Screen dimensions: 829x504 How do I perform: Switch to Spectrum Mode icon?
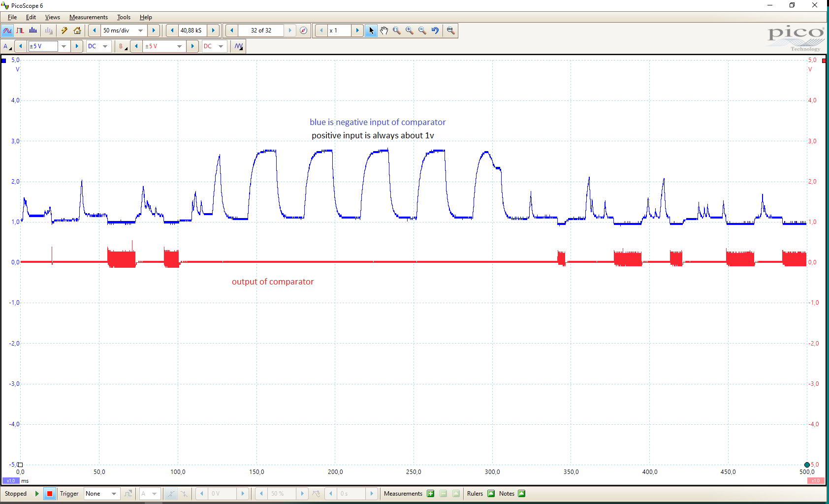[x=33, y=31]
